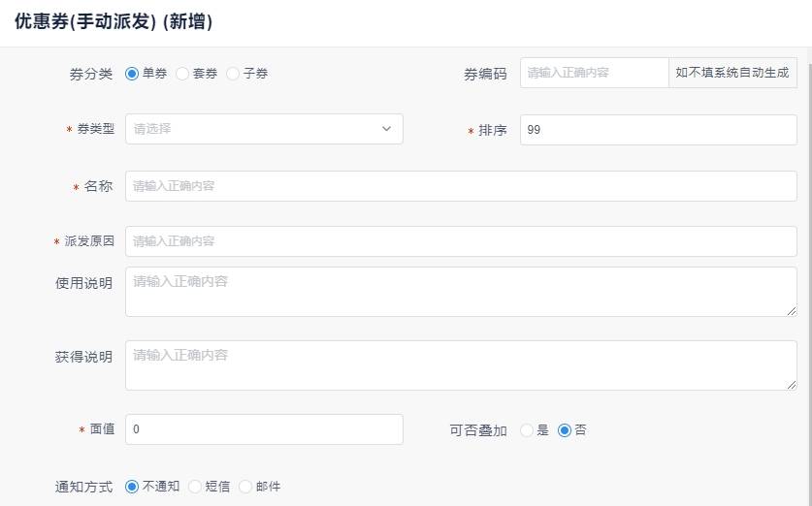Click the 获得说明 textarea resize handle
This screenshot has width=812, height=506.
792,385
